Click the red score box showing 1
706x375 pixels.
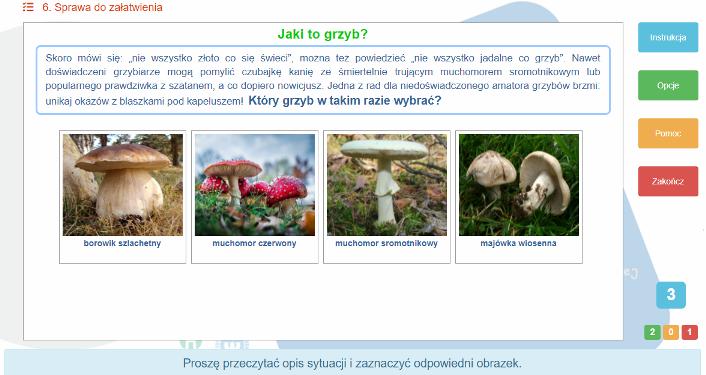click(x=689, y=332)
